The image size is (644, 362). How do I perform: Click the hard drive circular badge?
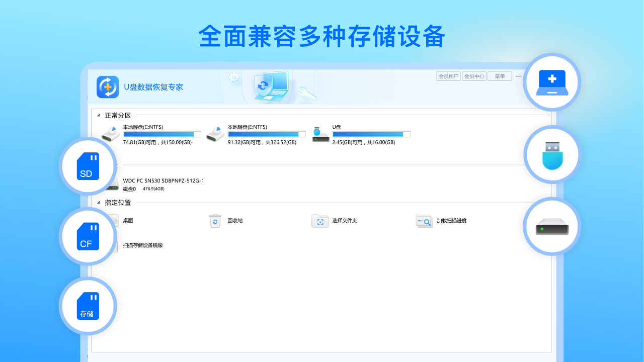[552, 226]
